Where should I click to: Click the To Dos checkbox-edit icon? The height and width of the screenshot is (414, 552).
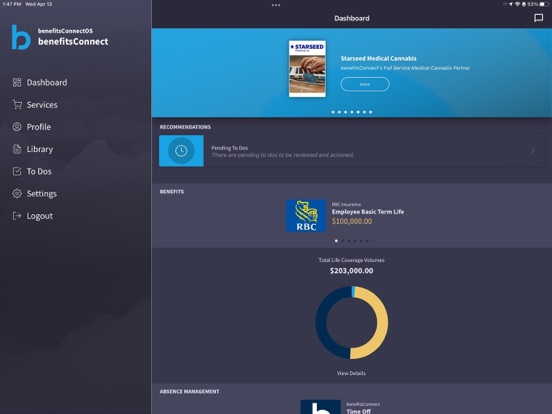[x=17, y=171]
